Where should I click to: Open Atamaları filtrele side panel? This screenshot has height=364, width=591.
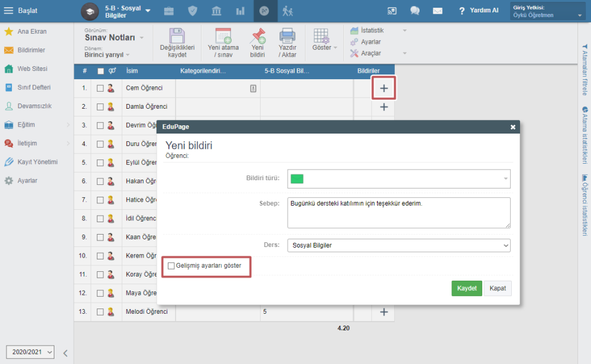coord(584,70)
